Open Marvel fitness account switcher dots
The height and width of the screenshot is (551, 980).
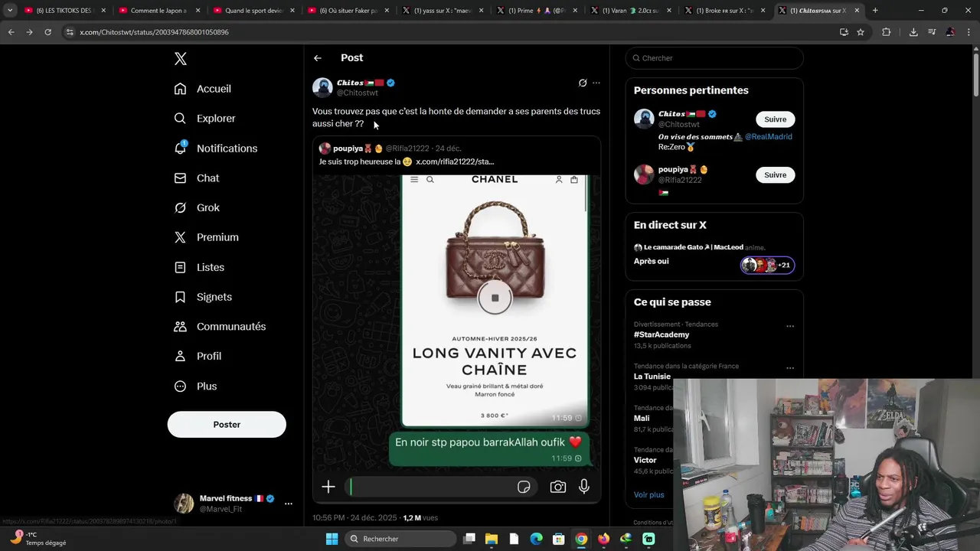pos(289,504)
